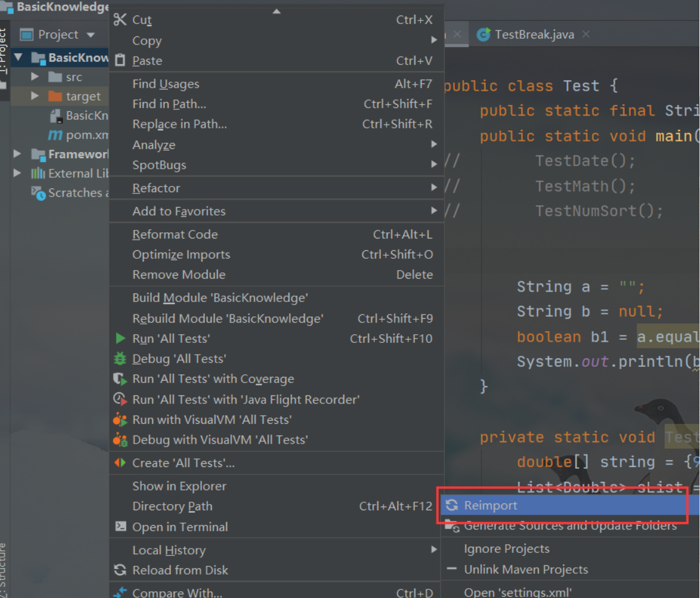
Task: Click 'public class Test {' declaration
Action: [531, 85]
